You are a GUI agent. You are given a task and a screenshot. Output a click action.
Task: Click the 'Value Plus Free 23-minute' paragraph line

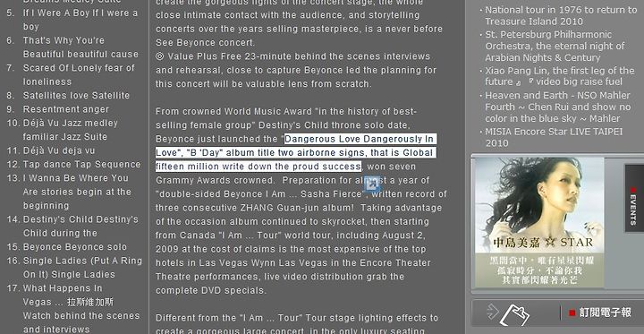pyautogui.click(x=292, y=56)
